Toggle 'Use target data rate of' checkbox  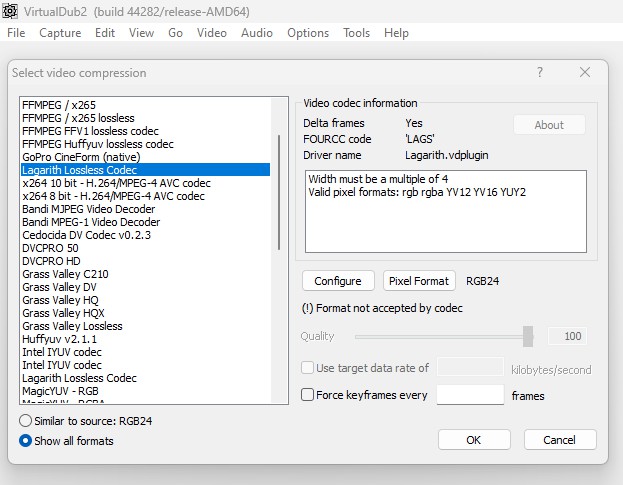[307, 368]
